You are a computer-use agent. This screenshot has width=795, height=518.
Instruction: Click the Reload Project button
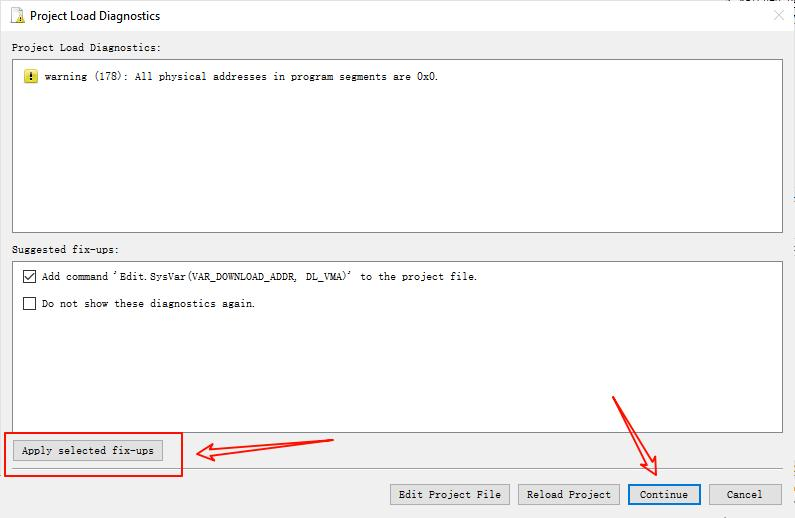[568, 494]
